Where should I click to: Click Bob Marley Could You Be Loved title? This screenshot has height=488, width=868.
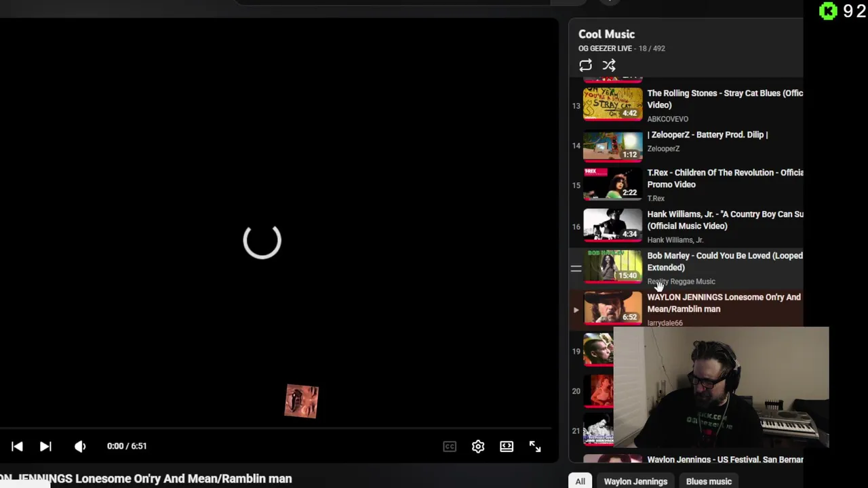725,262
